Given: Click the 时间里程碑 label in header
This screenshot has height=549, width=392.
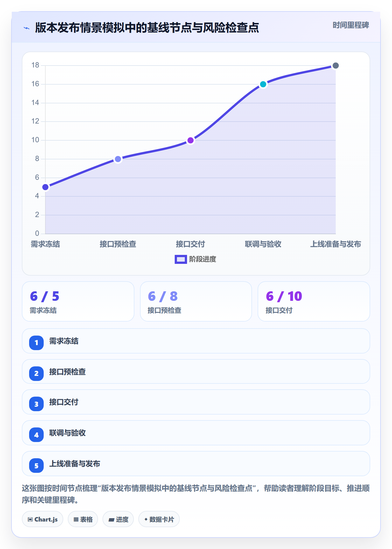Looking at the screenshot, I should tap(351, 25).
